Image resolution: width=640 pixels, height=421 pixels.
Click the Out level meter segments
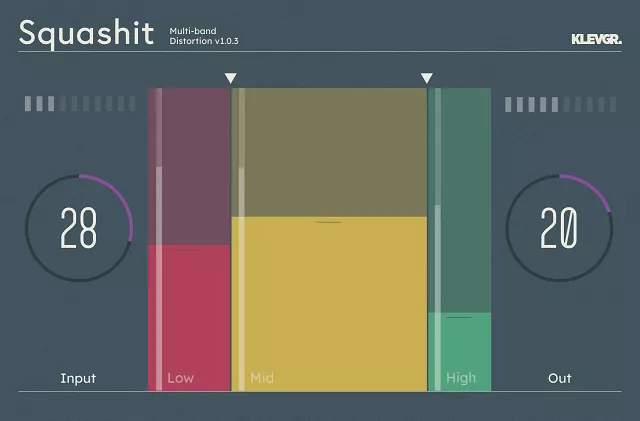click(x=559, y=104)
